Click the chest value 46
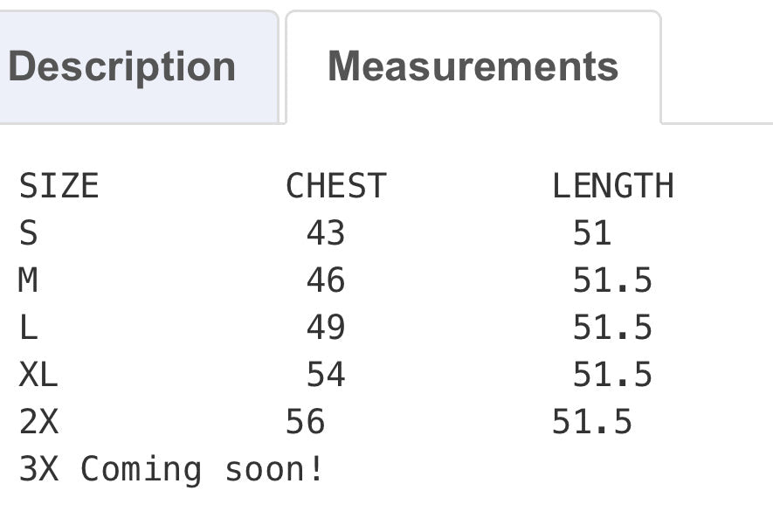 coord(326,280)
